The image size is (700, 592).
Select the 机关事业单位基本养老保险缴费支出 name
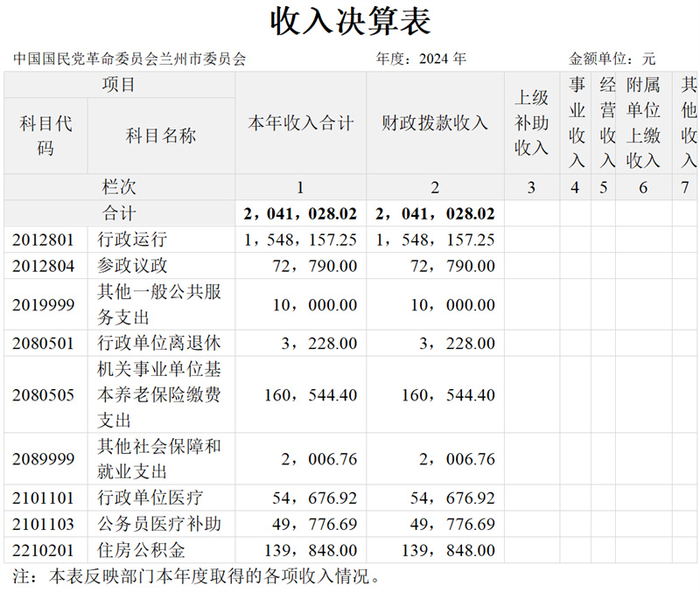[x=159, y=395]
